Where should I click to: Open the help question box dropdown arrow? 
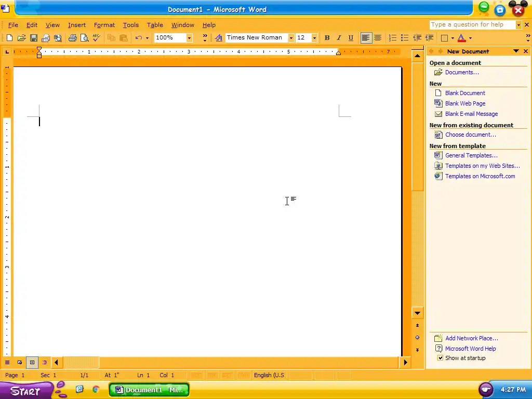(518, 25)
